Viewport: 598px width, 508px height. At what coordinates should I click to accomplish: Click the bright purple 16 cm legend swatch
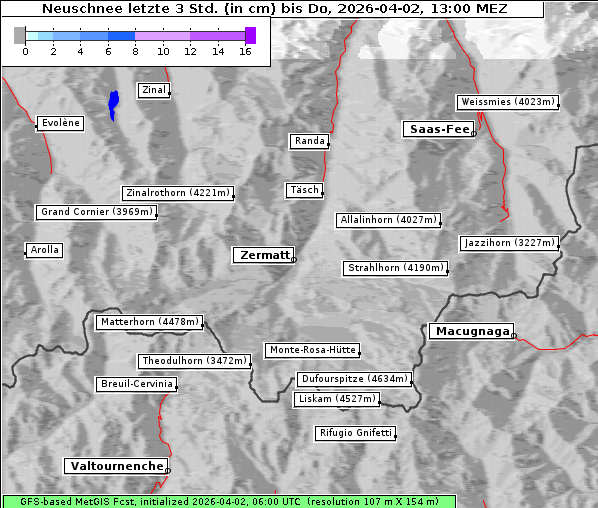click(251, 35)
